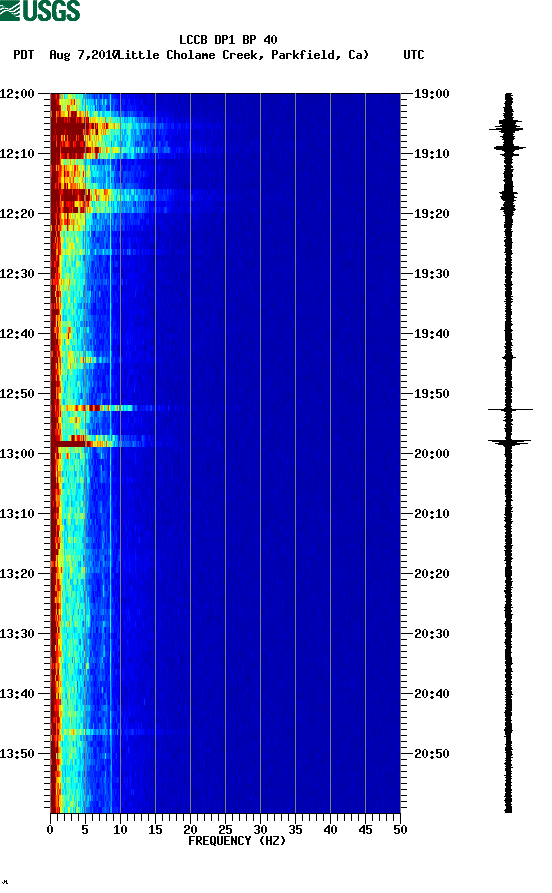This screenshot has height=893, width=552.
Task: Click the seismogram spike near 19:53 UTC
Action: [x=510, y=409]
